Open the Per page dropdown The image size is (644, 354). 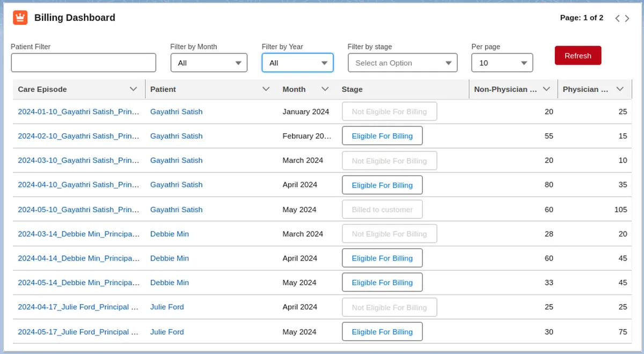pos(502,63)
